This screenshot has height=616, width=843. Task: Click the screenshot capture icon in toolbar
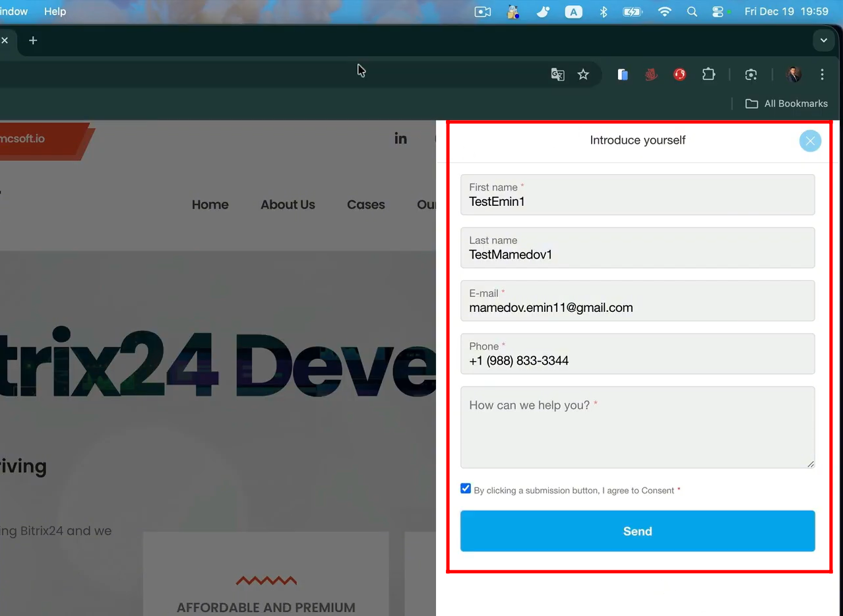pyautogui.click(x=751, y=75)
